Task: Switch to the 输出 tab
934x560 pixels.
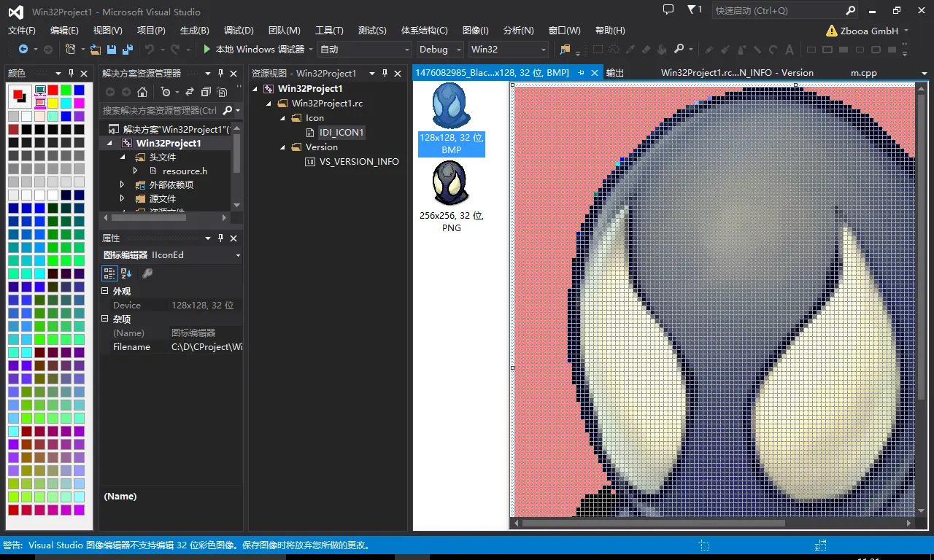Action: pos(615,73)
